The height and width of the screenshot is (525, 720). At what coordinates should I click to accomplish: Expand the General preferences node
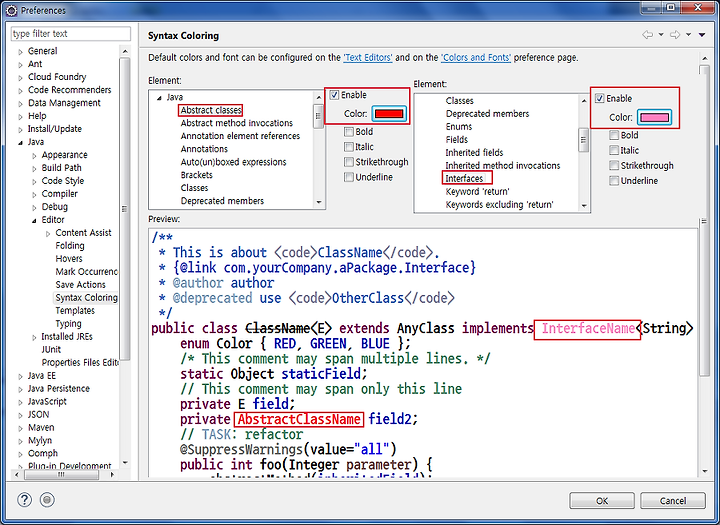click(x=20, y=52)
